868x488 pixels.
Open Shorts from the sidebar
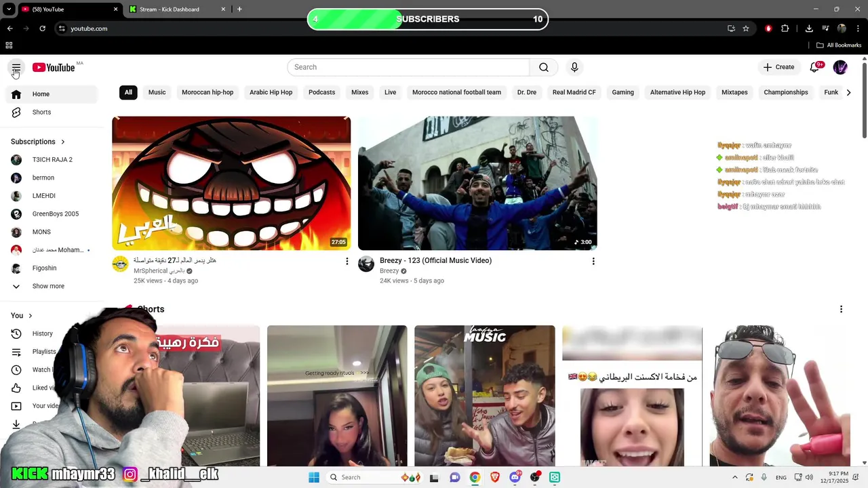52,112
